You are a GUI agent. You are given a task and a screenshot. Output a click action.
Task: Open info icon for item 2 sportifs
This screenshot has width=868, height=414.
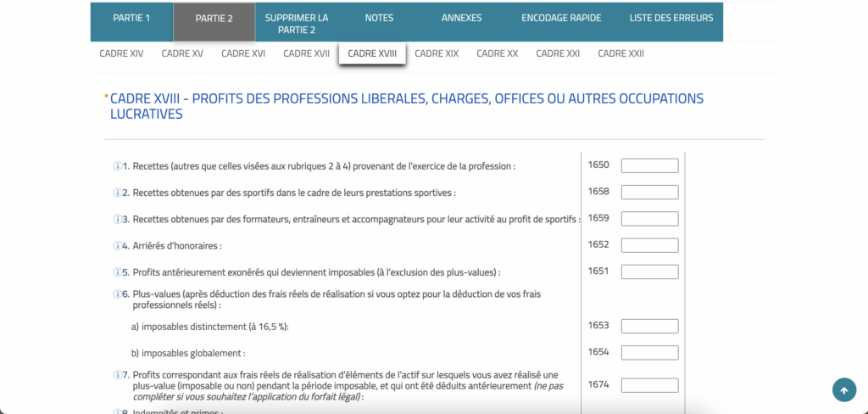[x=117, y=193]
